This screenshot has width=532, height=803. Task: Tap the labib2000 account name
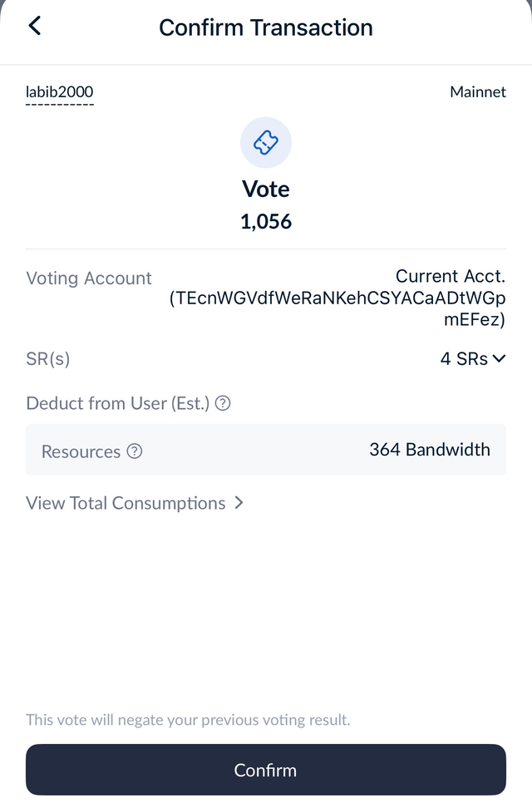59,91
